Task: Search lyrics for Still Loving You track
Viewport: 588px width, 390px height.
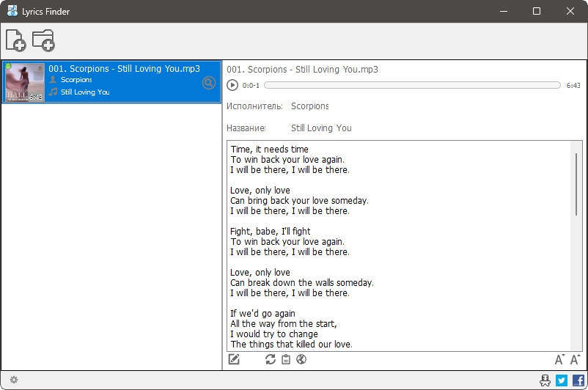Action: 209,83
